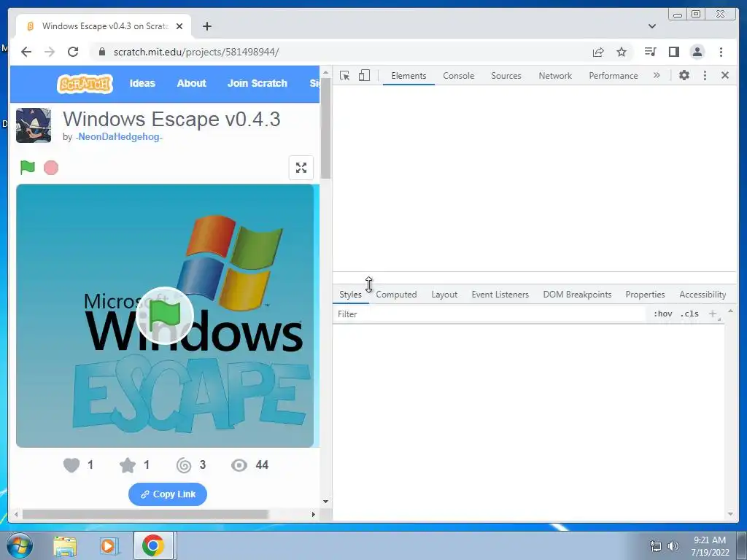
Task: Click the green flag above the stage
Action: point(28,168)
